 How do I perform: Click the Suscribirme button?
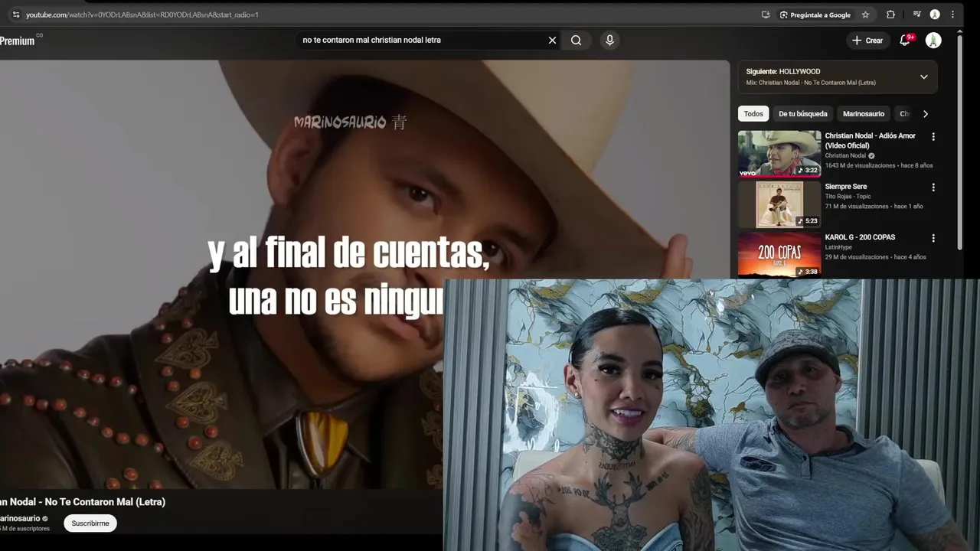point(90,523)
